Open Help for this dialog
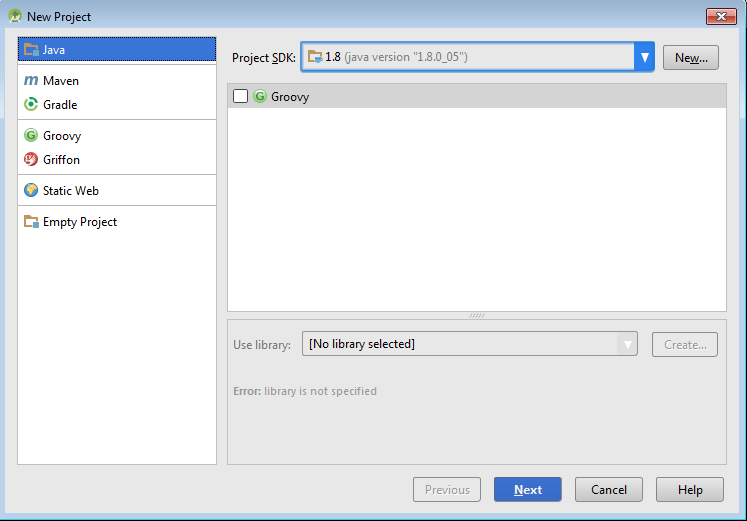The image size is (747, 521). (690, 490)
